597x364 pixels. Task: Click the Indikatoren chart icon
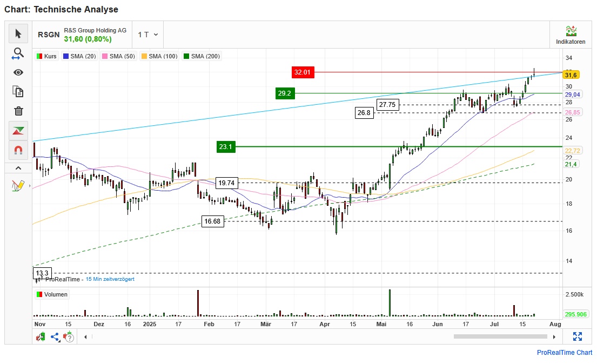pos(571,30)
